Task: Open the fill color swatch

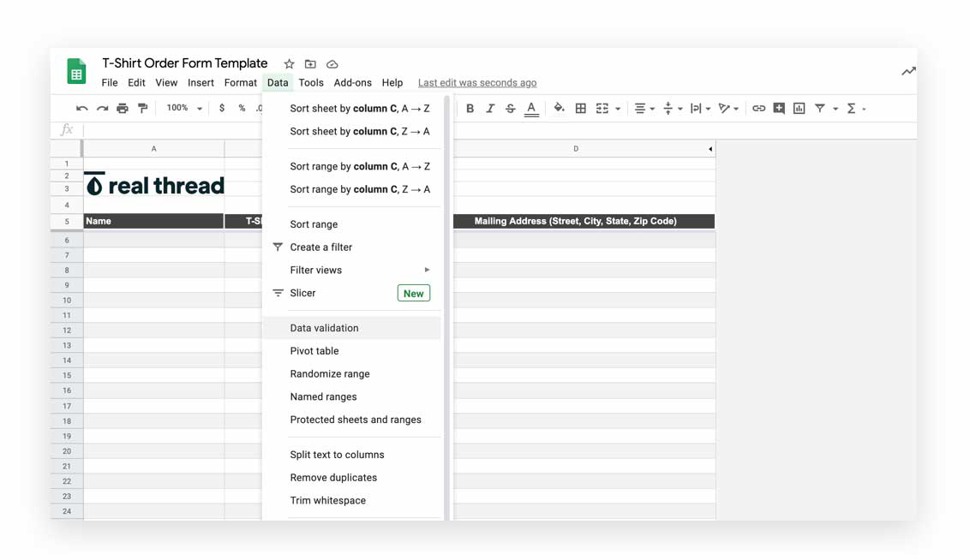Action: (558, 108)
